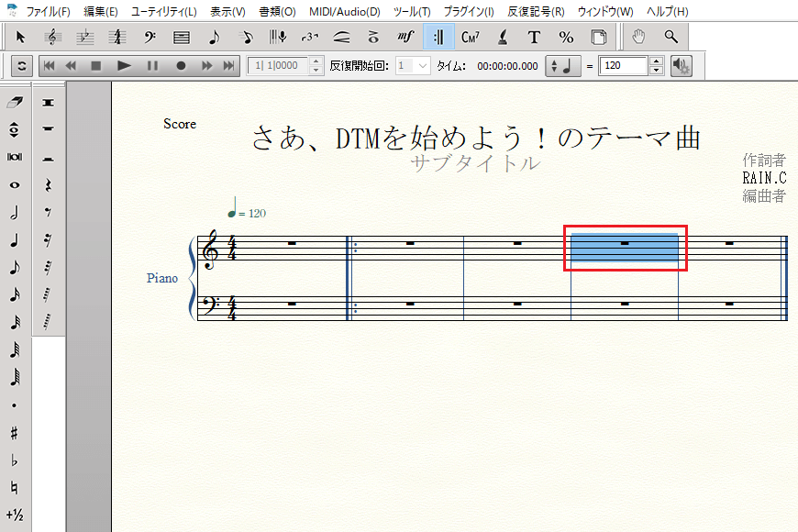Select the Repeat tool in the toolbar
The image size is (798, 532).
coord(438,38)
